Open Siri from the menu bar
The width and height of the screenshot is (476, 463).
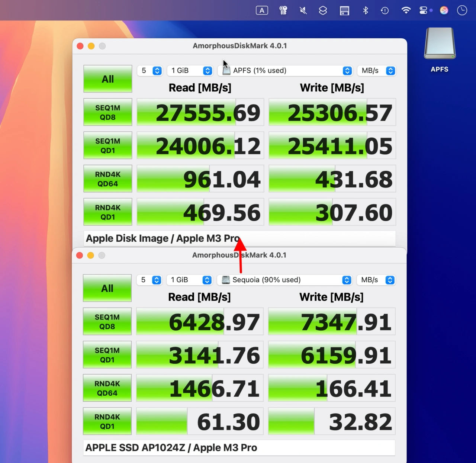pyautogui.click(x=444, y=10)
